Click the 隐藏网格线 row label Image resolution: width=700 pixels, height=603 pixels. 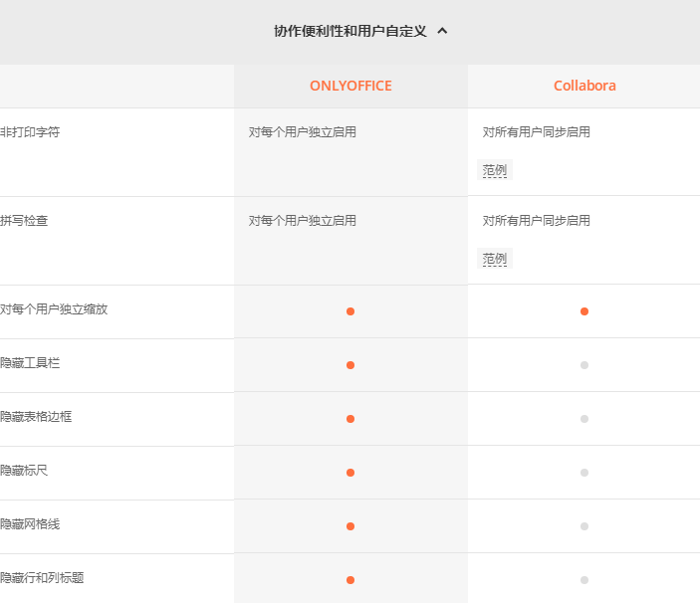click(30, 524)
